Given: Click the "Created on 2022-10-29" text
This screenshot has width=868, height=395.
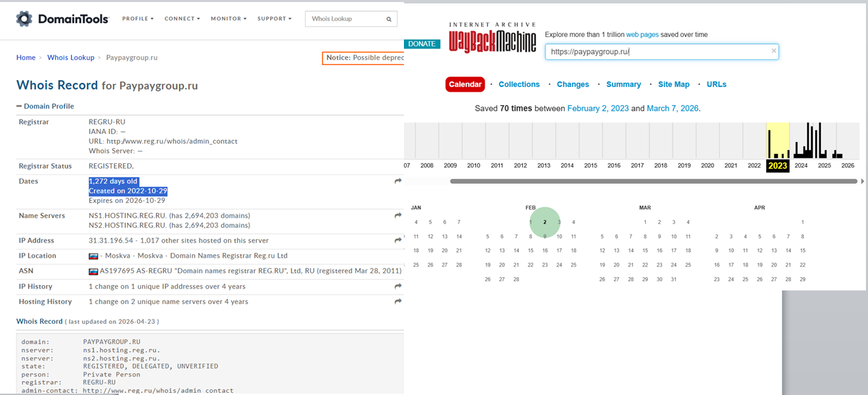Looking at the screenshot, I should [x=128, y=191].
